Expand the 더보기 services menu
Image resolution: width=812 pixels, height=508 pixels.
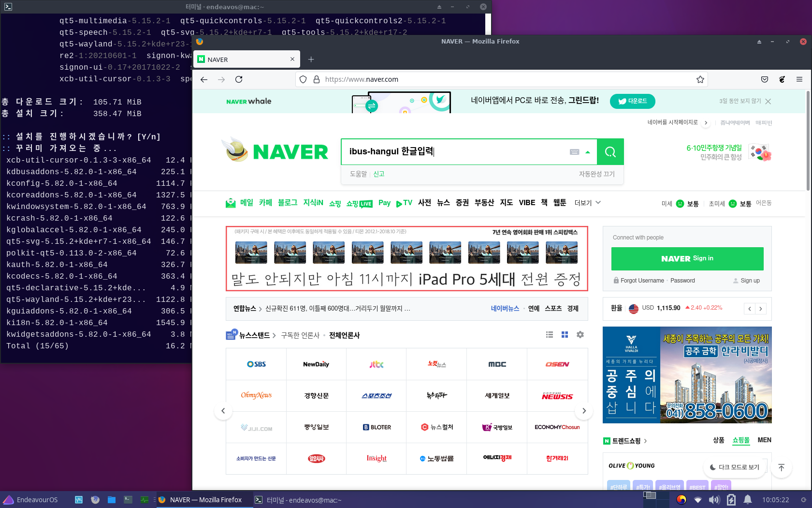(588, 203)
